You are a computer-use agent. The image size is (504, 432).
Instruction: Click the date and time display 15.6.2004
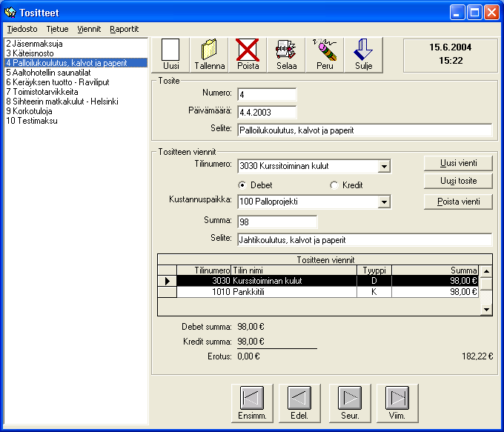pyautogui.click(x=451, y=56)
